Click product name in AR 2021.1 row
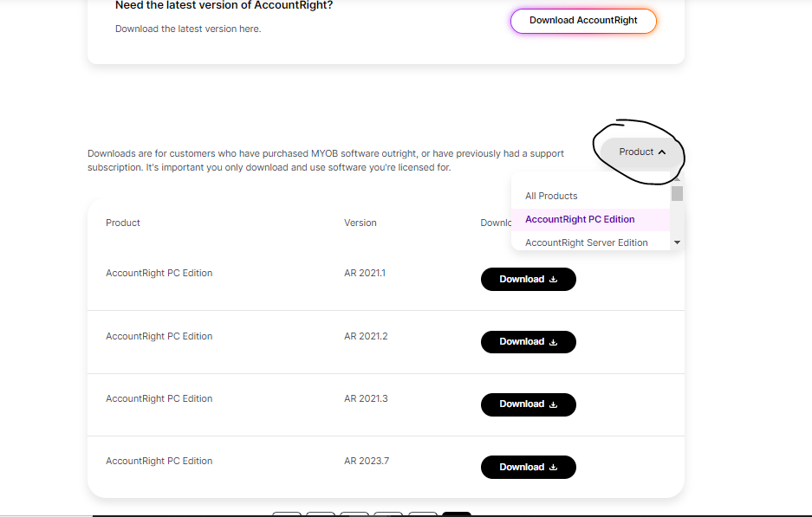 [x=159, y=274]
